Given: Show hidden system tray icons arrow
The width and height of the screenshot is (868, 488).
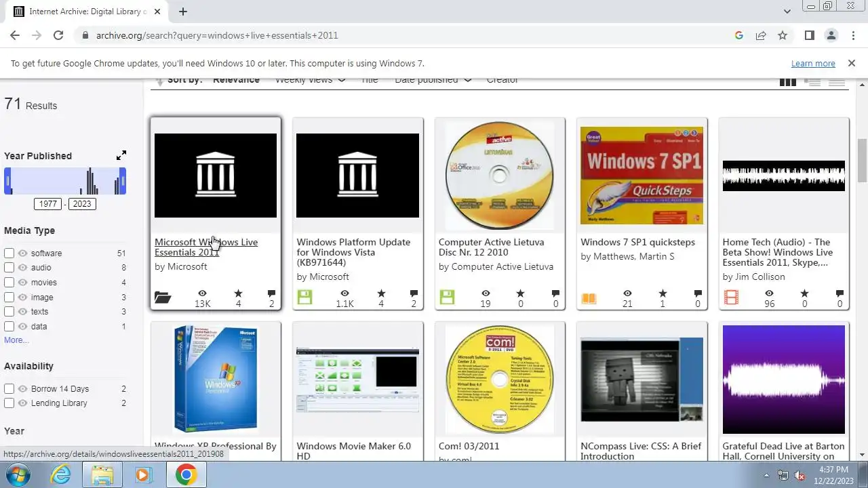Looking at the screenshot, I should (767, 475).
